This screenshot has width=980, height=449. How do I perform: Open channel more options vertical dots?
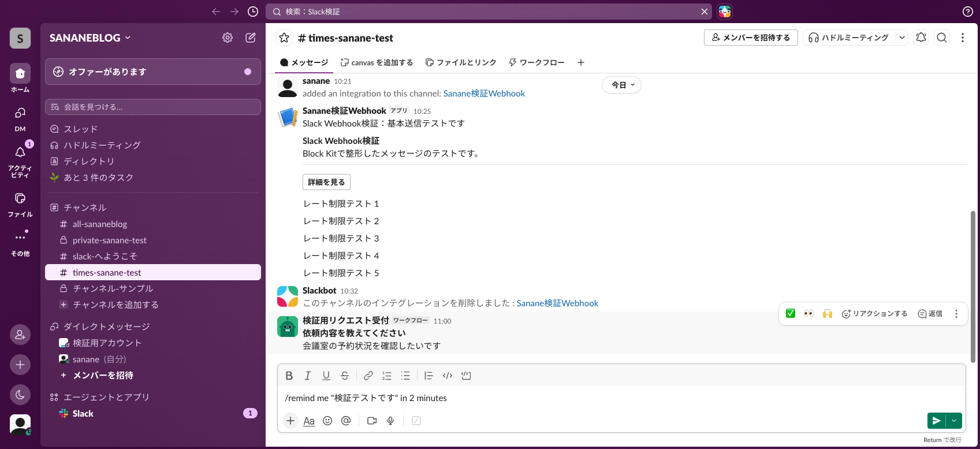pyautogui.click(x=962, y=38)
